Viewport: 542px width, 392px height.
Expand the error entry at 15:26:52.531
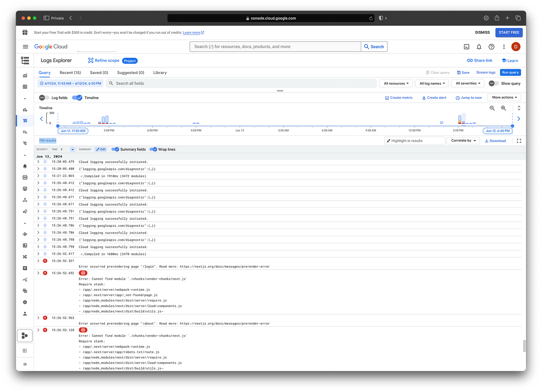click(x=38, y=261)
